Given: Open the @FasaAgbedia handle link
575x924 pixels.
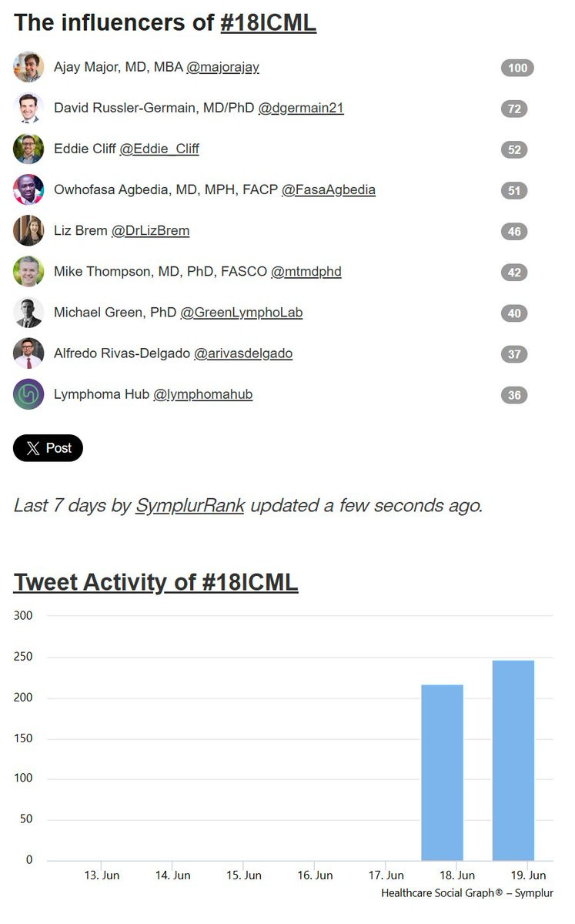Looking at the screenshot, I should (329, 189).
